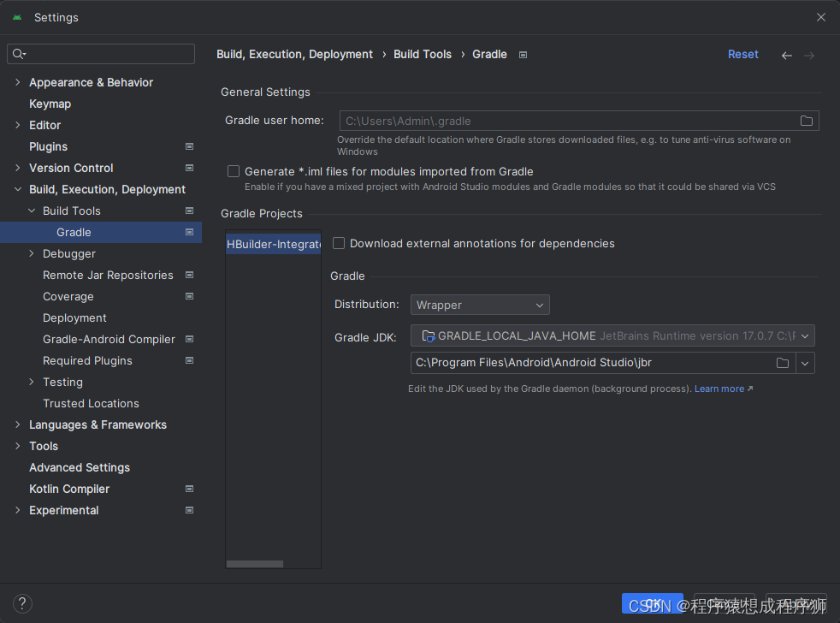This screenshot has width=840, height=623.
Task: Click the project-level icon beside Kotlin Compiler
Action: tap(189, 489)
